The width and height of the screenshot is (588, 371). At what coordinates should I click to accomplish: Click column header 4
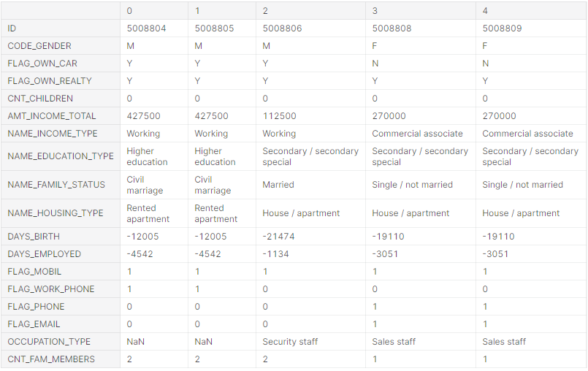[x=486, y=11]
